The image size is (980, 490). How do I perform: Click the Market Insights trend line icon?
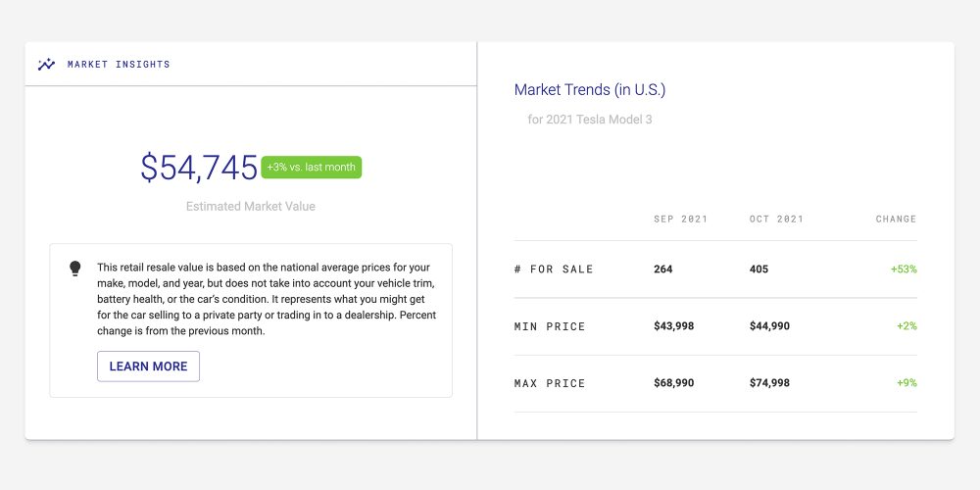(46, 65)
